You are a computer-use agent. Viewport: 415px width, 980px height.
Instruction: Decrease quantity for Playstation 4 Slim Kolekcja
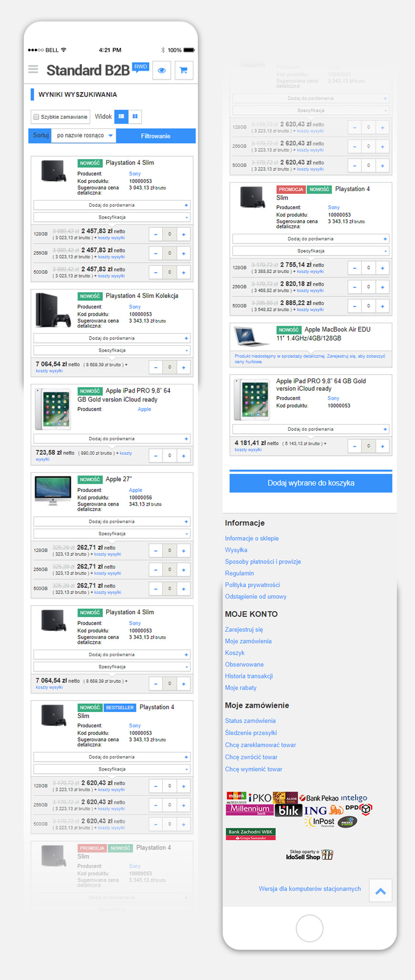point(156,368)
